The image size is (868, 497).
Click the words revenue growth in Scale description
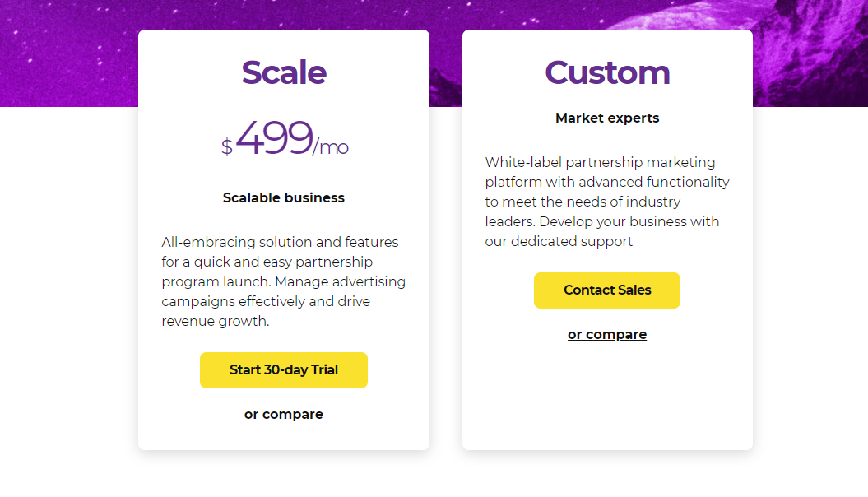coord(216,321)
